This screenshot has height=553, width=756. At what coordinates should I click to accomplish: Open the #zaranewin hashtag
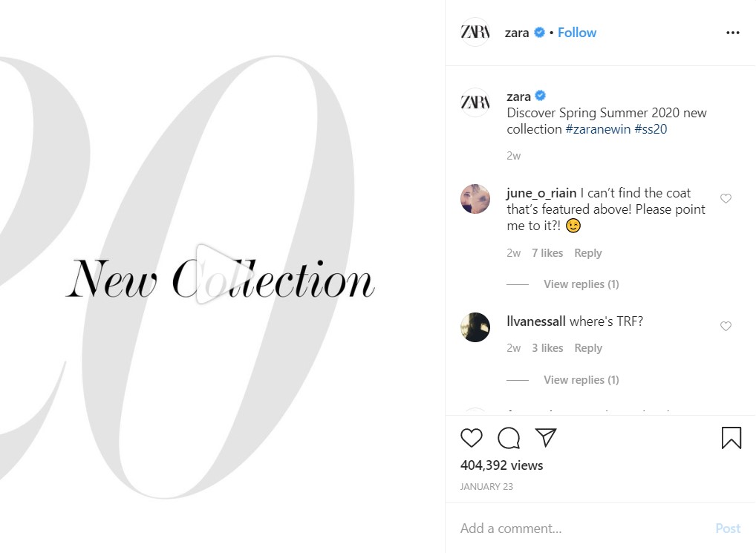pyautogui.click(x=598, y=129)
